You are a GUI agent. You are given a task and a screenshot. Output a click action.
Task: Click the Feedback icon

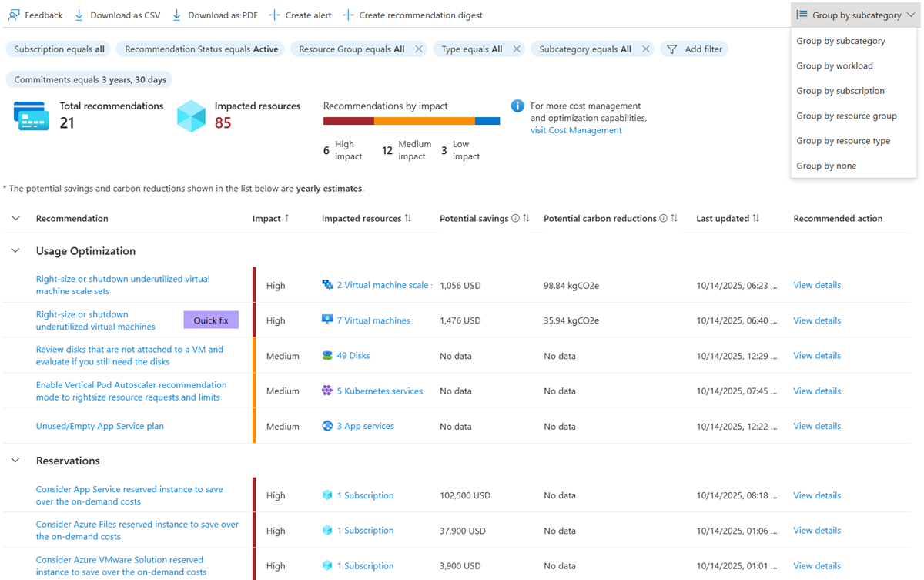pos(12,15)
